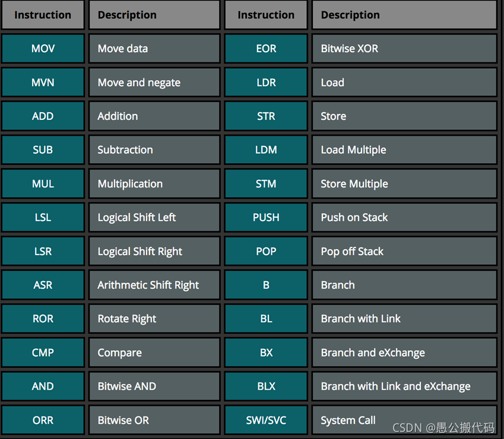Viewport: 504px width, 439px height.
Task: Click the LDM instruction cell
Action: pos(266,150)
